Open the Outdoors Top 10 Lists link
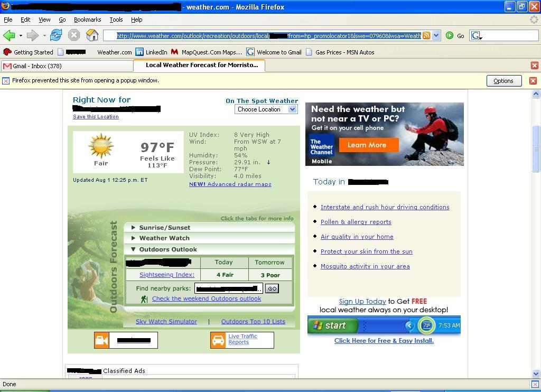This screenshot has width=541, height=392. click(253, 322)
